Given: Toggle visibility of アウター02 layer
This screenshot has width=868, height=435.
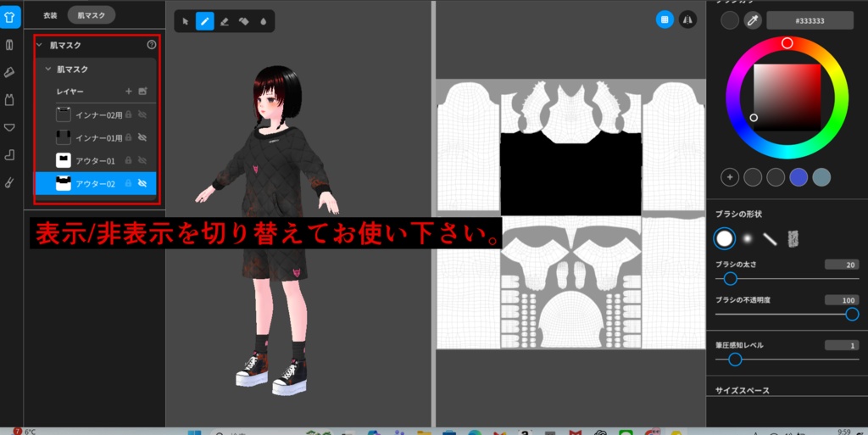Looking at the screenshot, I should (142, 183).
